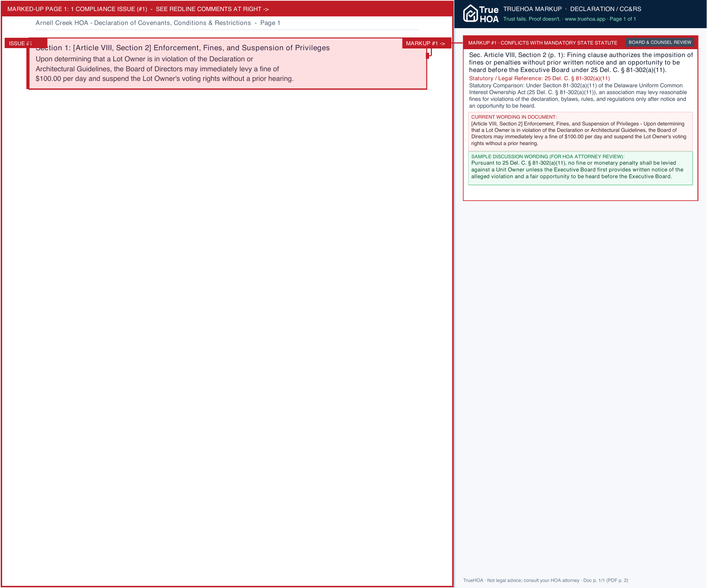This screenshot has width=707, height=588.
Task: Click the TRUEHOA MARKUP · DECLARATION / CC&RS title
Action: tap(572, 9)
